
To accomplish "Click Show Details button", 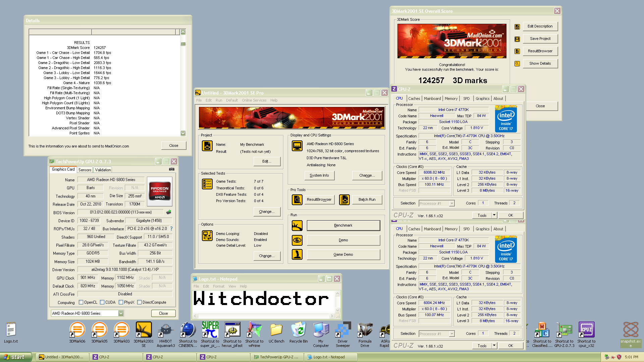I will (x=540, y=63).
